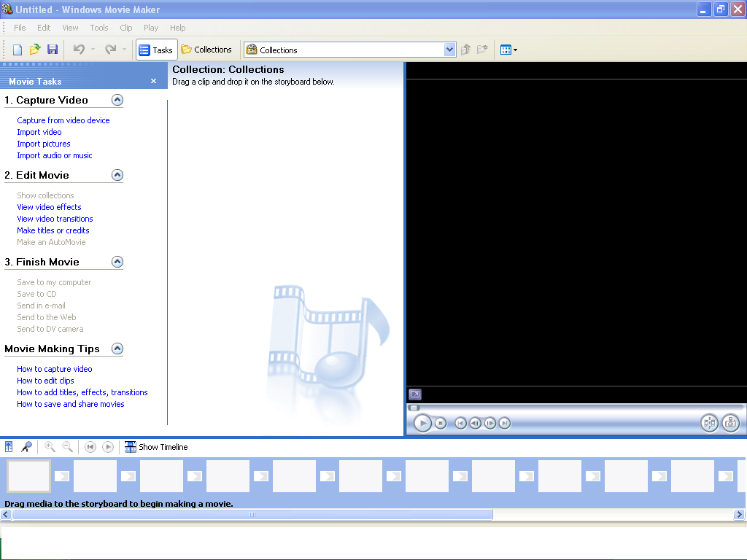Viewport: 747px width, 560px height.
Task: Toggle the Collections pane button
Action: (x=206, y=50)
